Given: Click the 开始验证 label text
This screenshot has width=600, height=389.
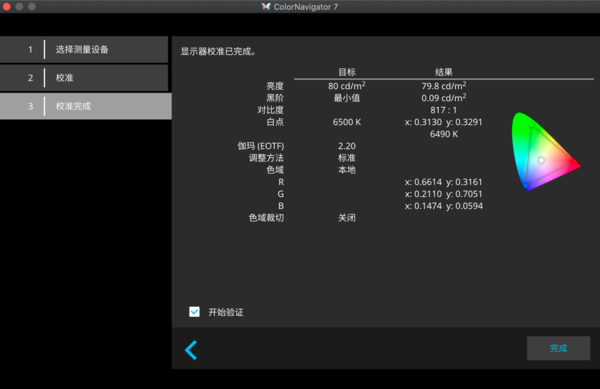Looking at the screenshot, I should point(226,312).
